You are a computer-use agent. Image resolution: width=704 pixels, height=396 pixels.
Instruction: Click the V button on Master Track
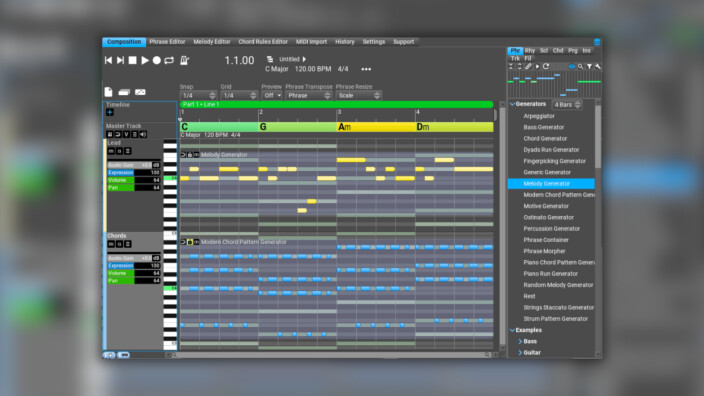coord(126,134)
